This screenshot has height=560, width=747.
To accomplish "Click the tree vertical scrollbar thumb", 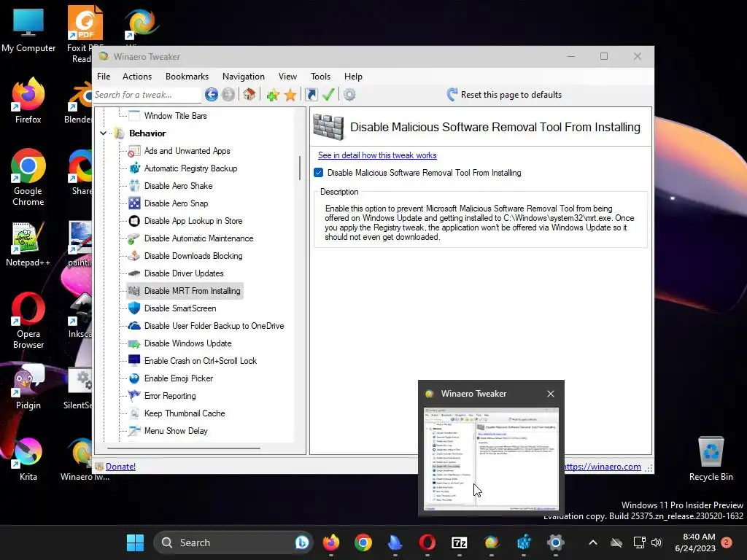I will [x=300, y=168].
